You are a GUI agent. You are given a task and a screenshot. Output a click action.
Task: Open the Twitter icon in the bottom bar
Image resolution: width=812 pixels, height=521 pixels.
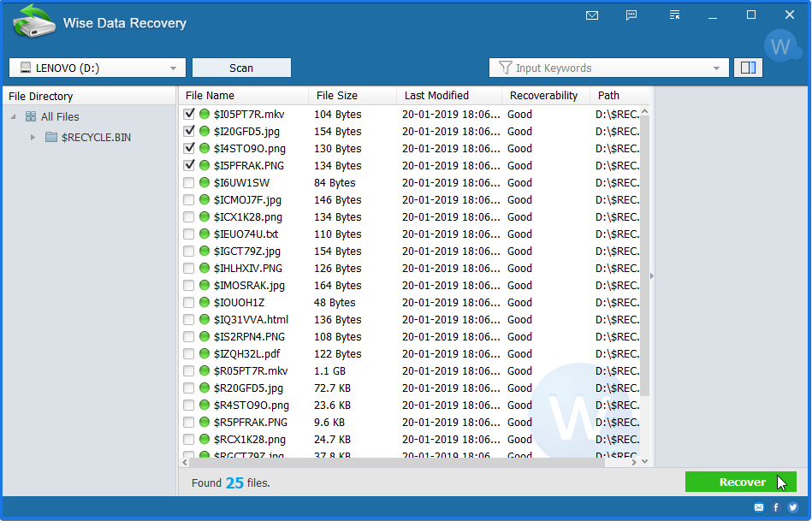793,507
